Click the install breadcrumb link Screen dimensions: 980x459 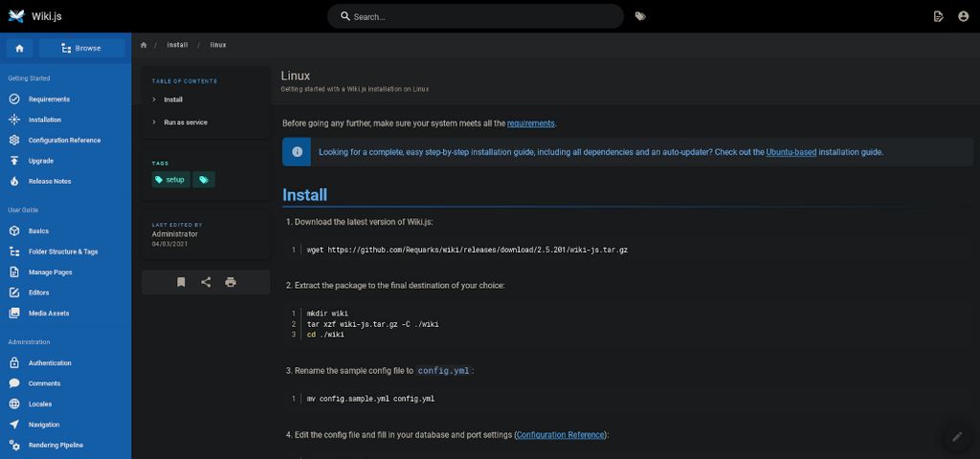(177, 45)
